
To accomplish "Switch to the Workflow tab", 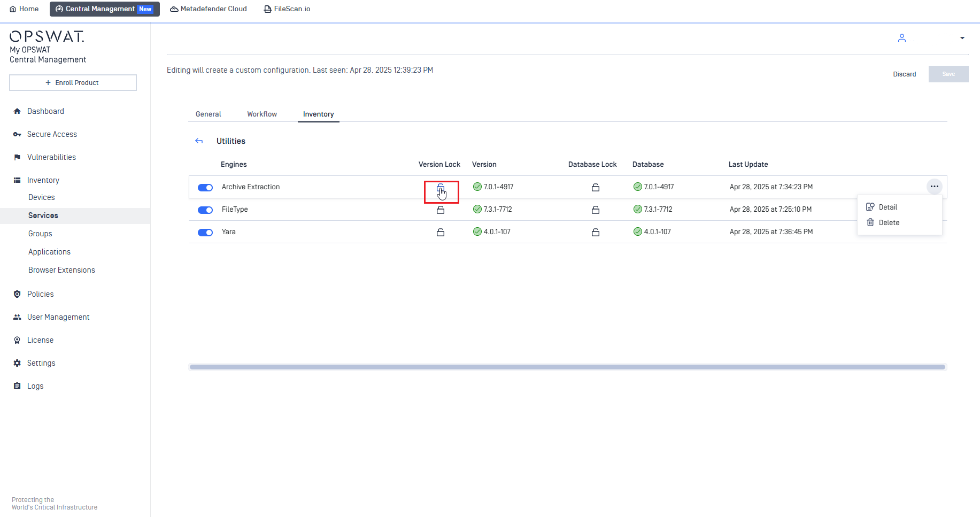I will 262,114.
